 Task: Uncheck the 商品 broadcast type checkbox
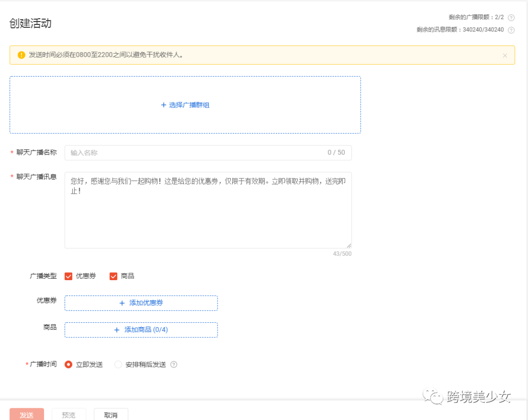(x=113, y=276)
